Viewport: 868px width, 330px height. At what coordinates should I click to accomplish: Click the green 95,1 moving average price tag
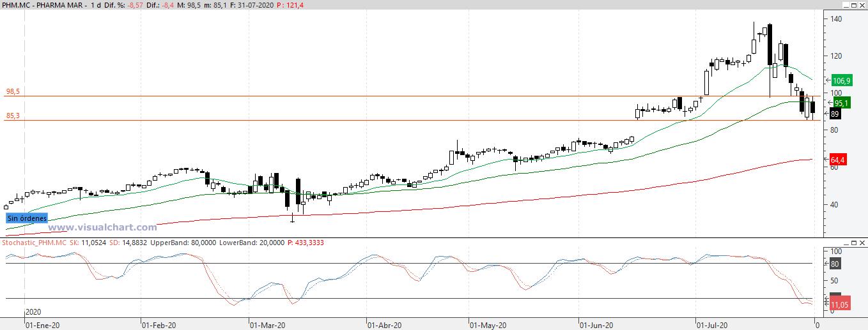[x=841, y=103]
